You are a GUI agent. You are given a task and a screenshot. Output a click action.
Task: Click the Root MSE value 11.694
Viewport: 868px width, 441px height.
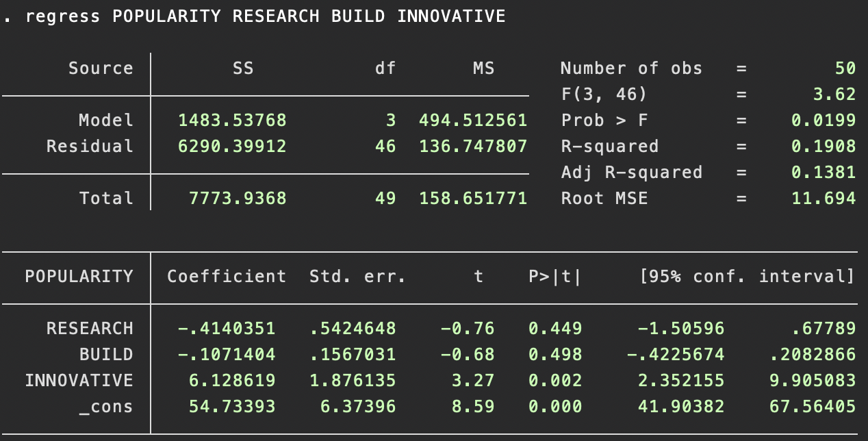824,199
